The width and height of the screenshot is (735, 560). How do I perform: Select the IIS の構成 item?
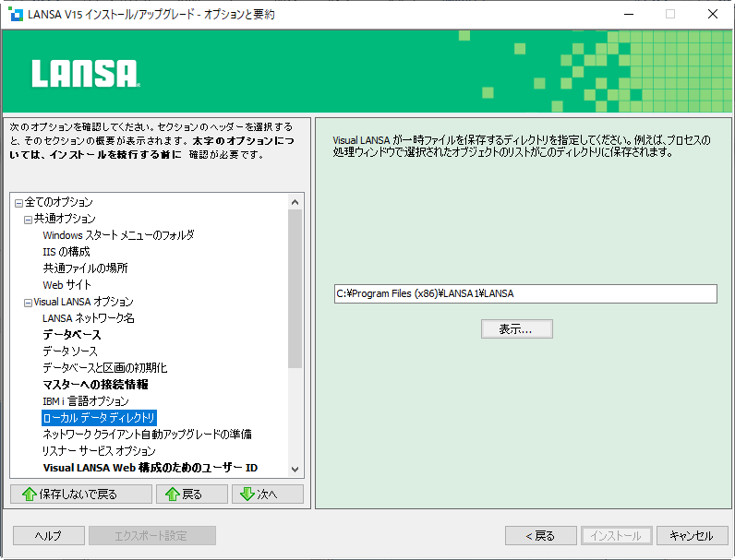[66, 252]
